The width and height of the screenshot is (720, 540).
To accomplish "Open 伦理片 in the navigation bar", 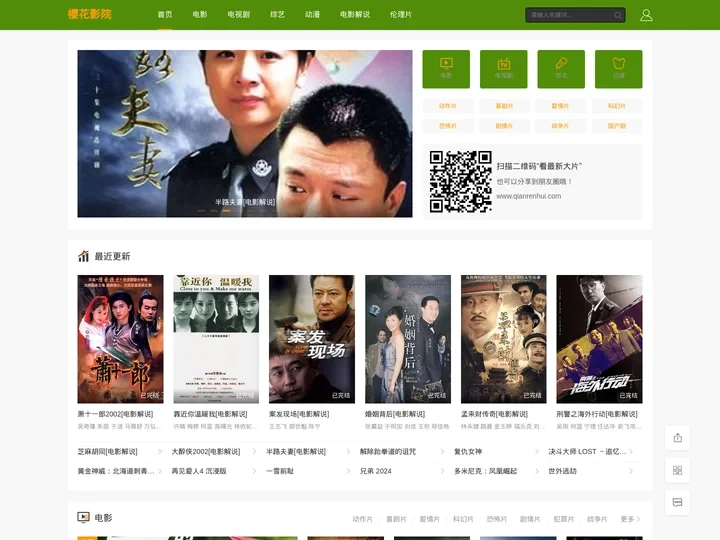I will pos(401,15).
